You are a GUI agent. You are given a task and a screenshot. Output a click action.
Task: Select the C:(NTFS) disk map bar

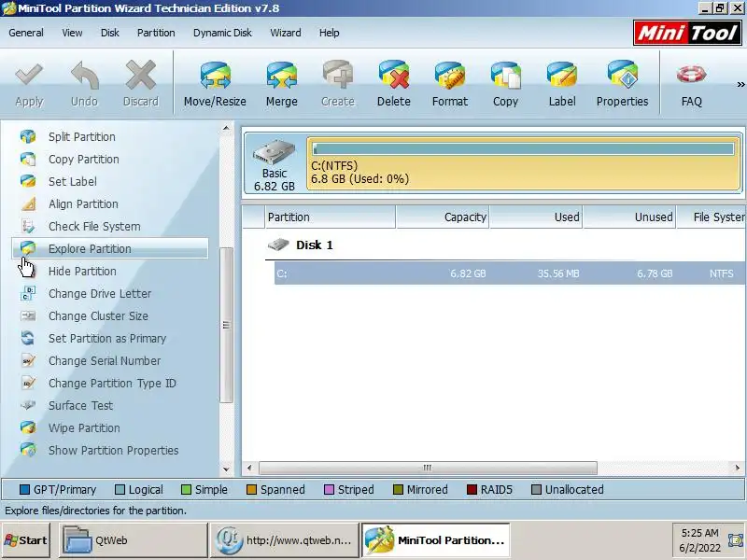click(x=524, y=163)
